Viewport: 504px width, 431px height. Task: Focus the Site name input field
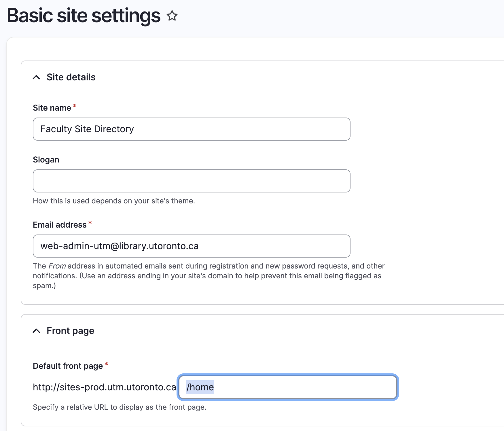191,129
